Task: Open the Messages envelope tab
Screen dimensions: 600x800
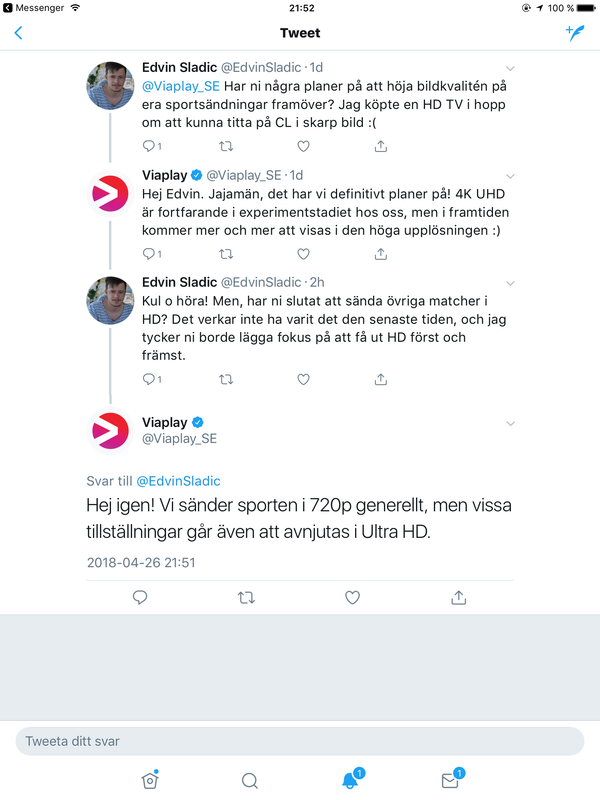Action: tap(450, 780)
